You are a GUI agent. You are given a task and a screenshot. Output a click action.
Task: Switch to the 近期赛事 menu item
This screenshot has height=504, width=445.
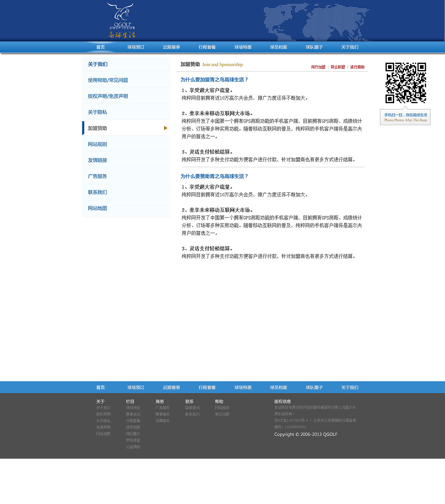[x=171, y=47]
